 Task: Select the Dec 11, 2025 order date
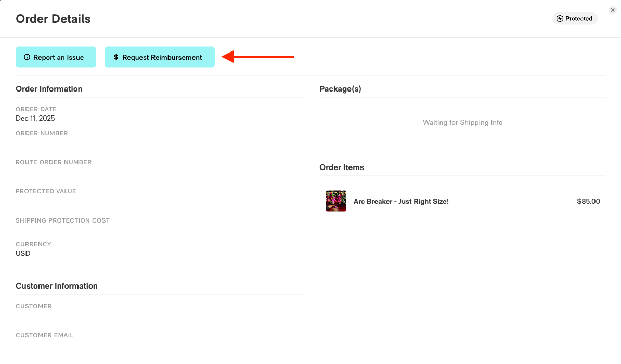pyautogui.click(x=35, y=118)
